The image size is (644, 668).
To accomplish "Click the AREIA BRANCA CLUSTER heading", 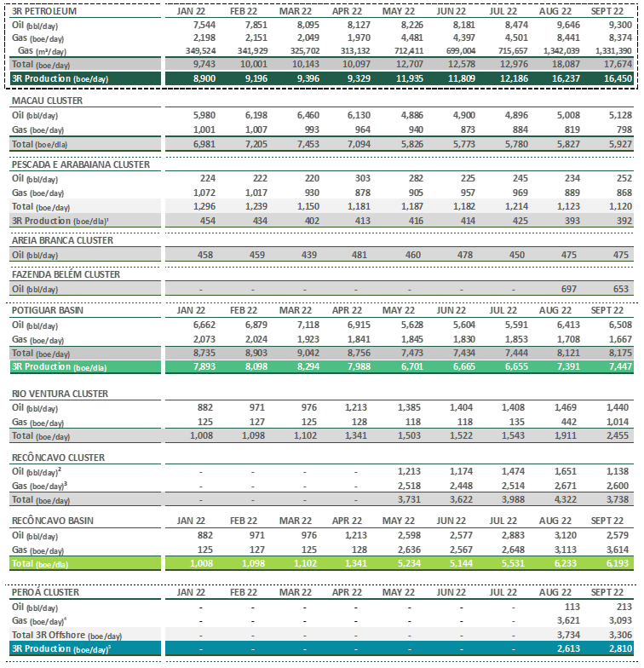I will (x=63, y=240).
